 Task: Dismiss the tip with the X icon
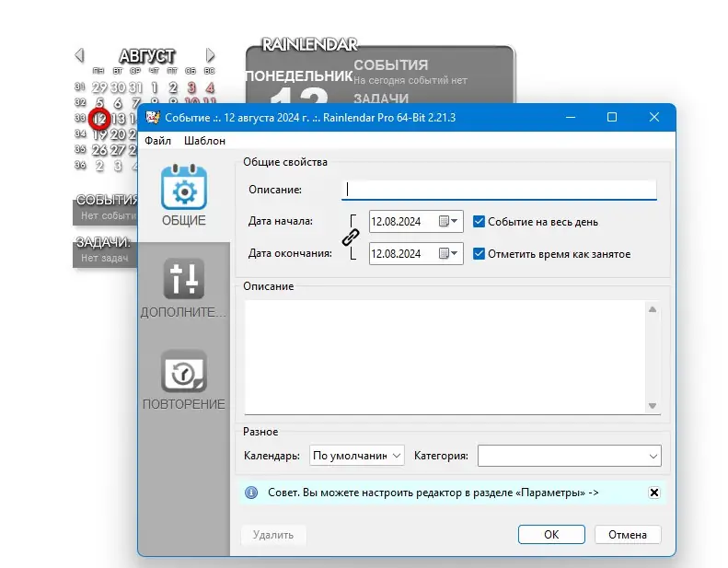(653, 493)
